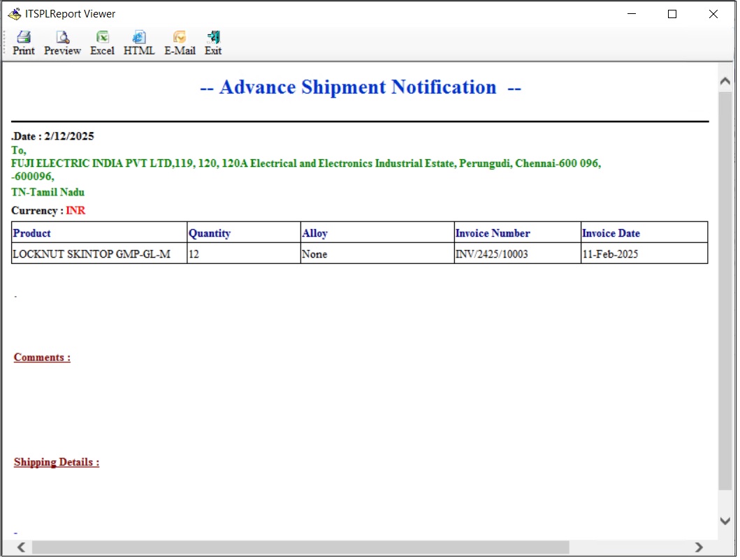Click the left arrow of the horizontal scrollbar

[20, 547]
